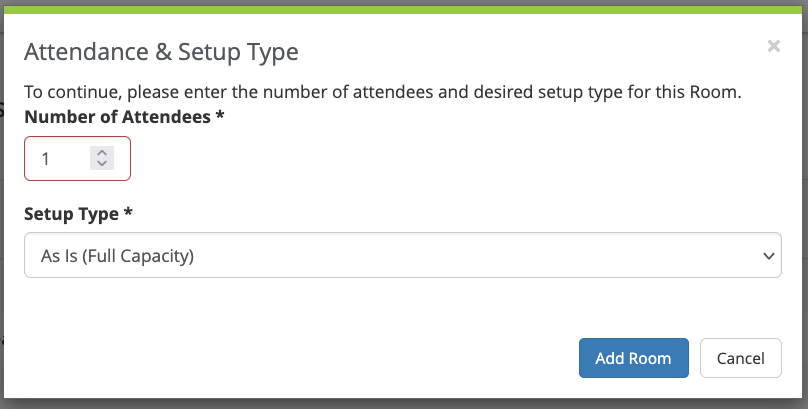Click the dialog title Attendance & Setup Type
The height and width of the screenshot is (409, 808).
161,51
